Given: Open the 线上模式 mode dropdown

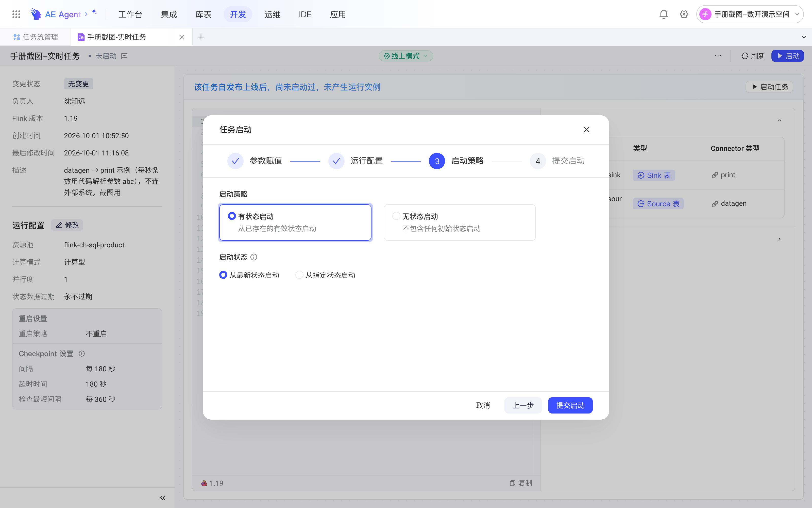Looking at the screenshot, I should 406,56.
